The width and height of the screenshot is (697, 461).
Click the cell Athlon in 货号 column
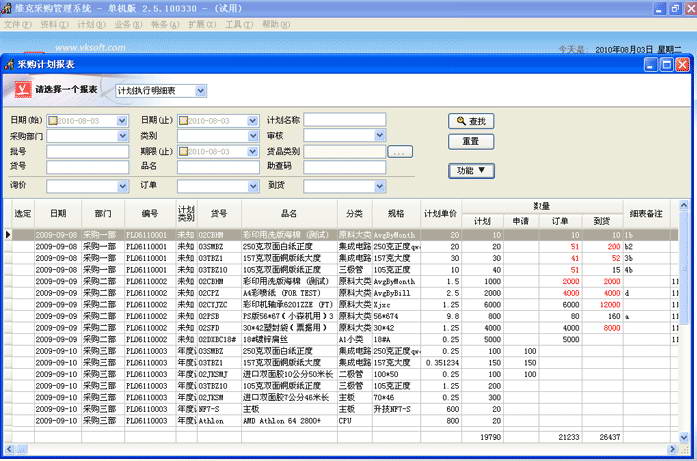219,421
